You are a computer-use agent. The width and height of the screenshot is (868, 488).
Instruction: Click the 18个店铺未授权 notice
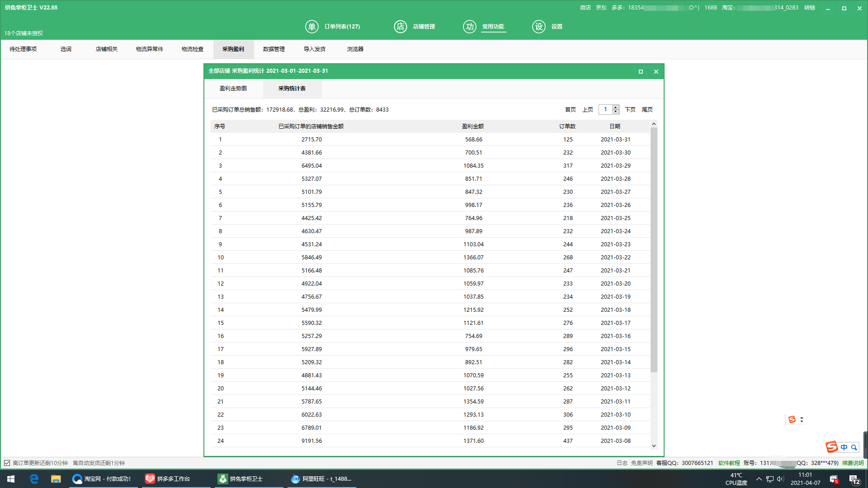pyautogui.click(x=24, y=33)
